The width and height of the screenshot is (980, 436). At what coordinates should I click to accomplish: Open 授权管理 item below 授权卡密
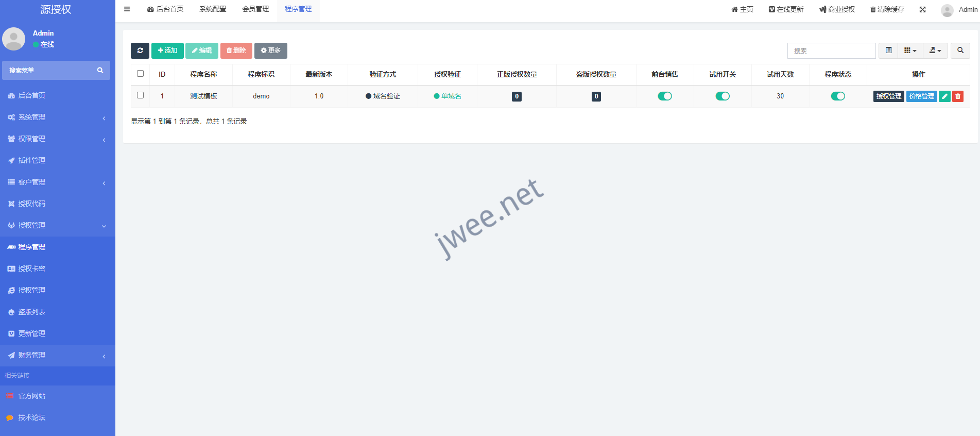[57, 290]
